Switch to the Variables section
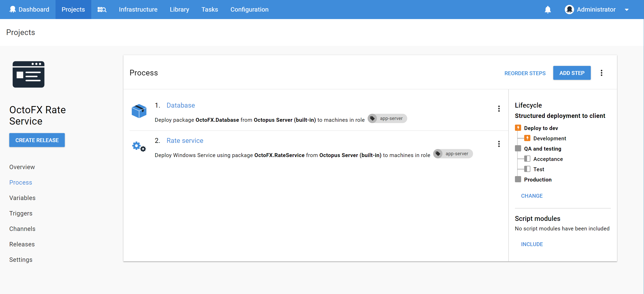Image resolution: width=644 pixels, height=294 pixels. click(22, 198)
